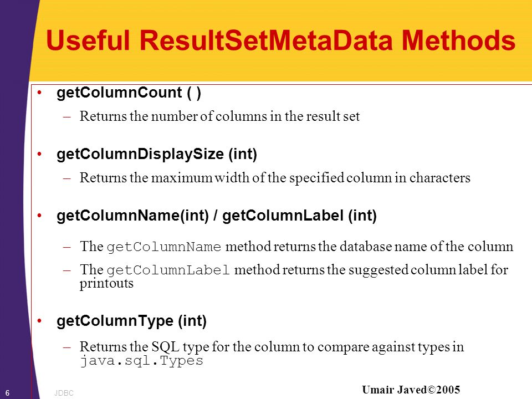Select the getColumnDisplaySize (int) heading

click(157, 154)
